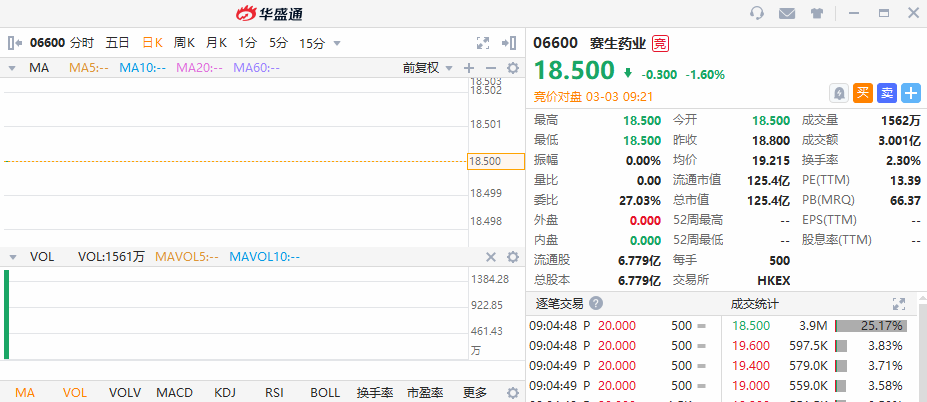927x402 pixels.
Task: Open indicator list settings gear at bottom
Action: (x=513, y=393)
